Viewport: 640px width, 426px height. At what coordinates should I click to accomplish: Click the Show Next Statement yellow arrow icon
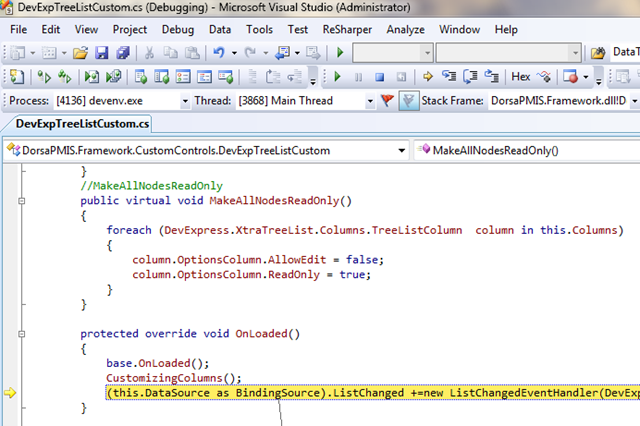pyautogui.click(x=427, y=76)
